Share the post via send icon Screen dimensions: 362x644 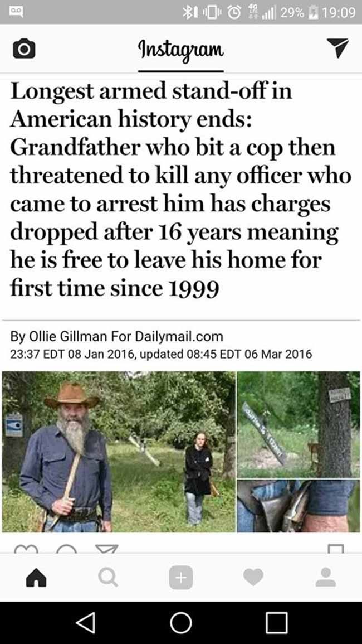(x=107, y=549)
